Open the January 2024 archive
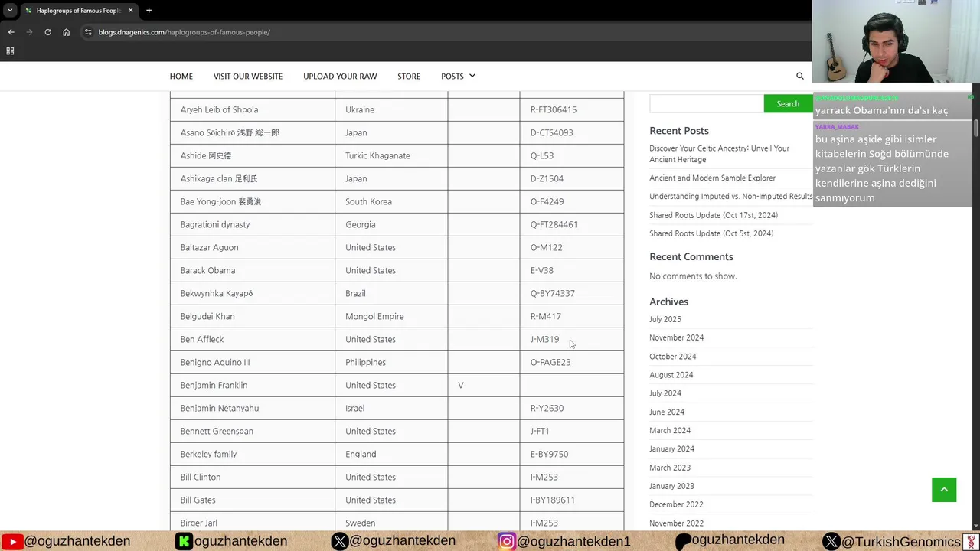The image size is (980, 551). click(x=671, y=449)
